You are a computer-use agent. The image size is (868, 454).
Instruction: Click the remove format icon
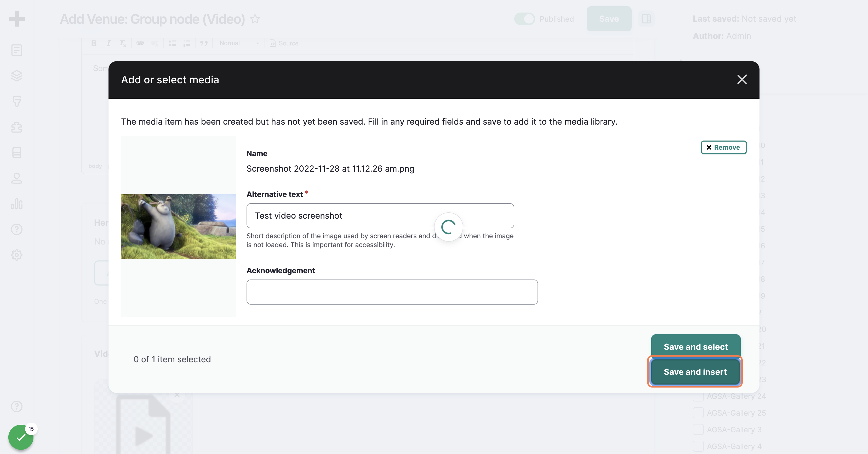123,43
